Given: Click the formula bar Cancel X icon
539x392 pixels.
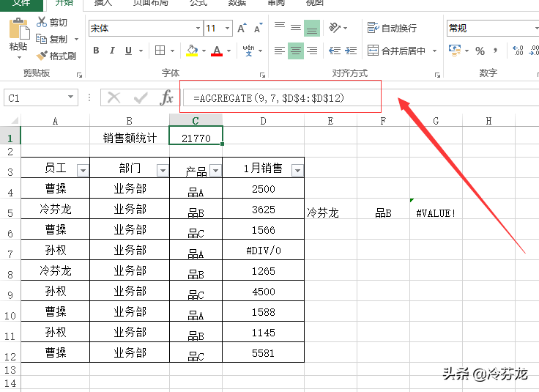Looking at the screenshot, I should coord(114,97).
